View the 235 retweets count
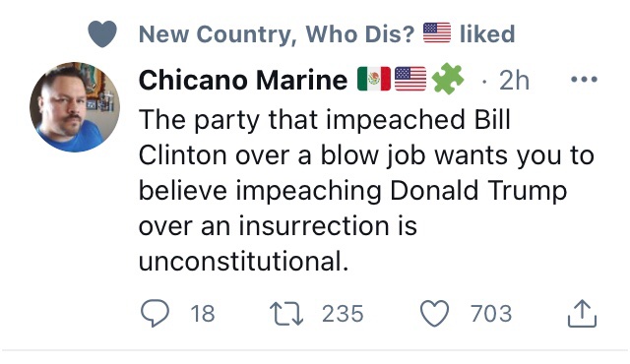The width and height of the screenshot is (630, 364). tap(343, 314)
